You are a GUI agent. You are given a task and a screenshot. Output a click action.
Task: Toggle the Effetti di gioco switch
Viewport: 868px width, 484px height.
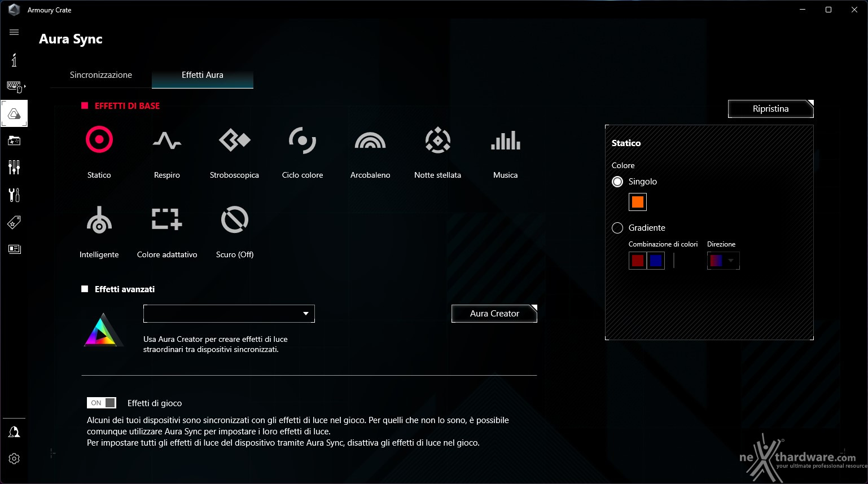click(102, 403)
